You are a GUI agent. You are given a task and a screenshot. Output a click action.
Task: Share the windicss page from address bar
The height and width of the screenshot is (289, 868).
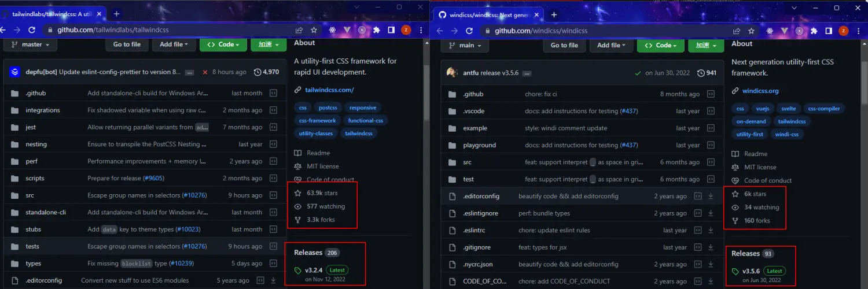pos(736,31)
